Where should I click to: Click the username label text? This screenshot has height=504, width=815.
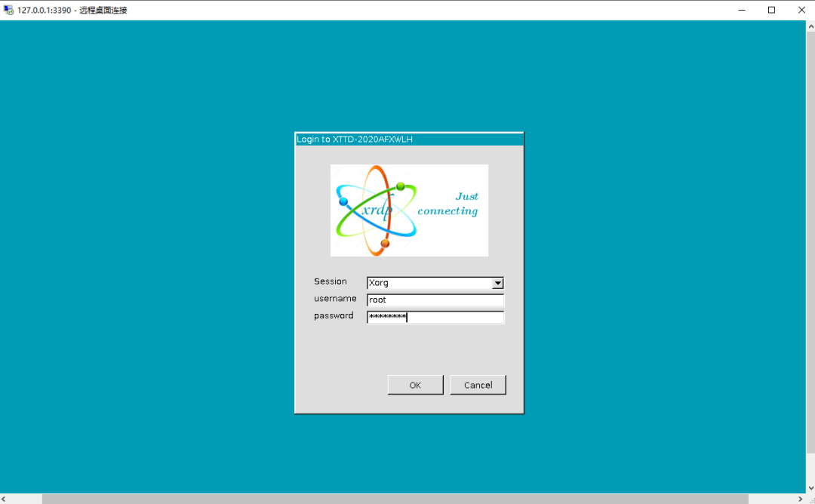pos(335,298)
